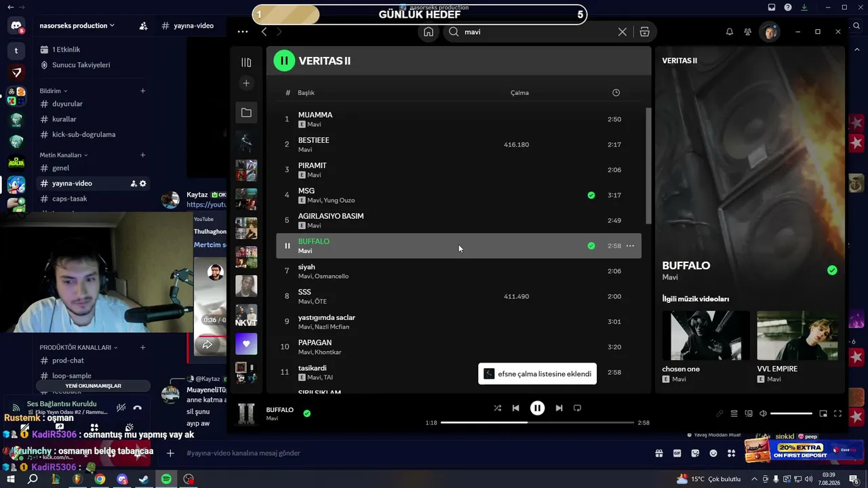Mute Spotify with the speaker icon

pos(763,413)
